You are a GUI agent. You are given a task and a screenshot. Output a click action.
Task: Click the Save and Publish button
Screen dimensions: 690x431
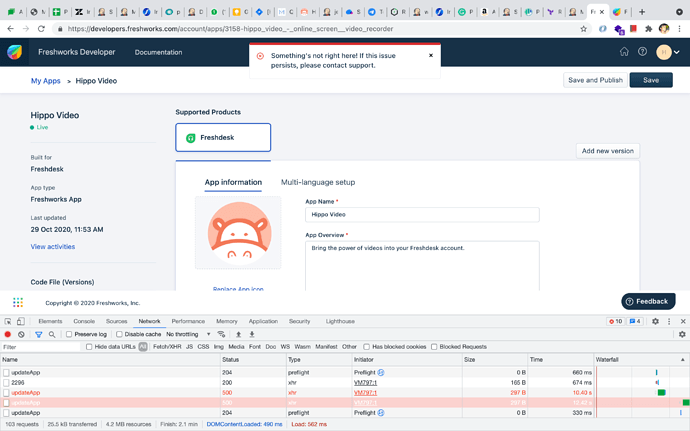(x=595, y=80)
